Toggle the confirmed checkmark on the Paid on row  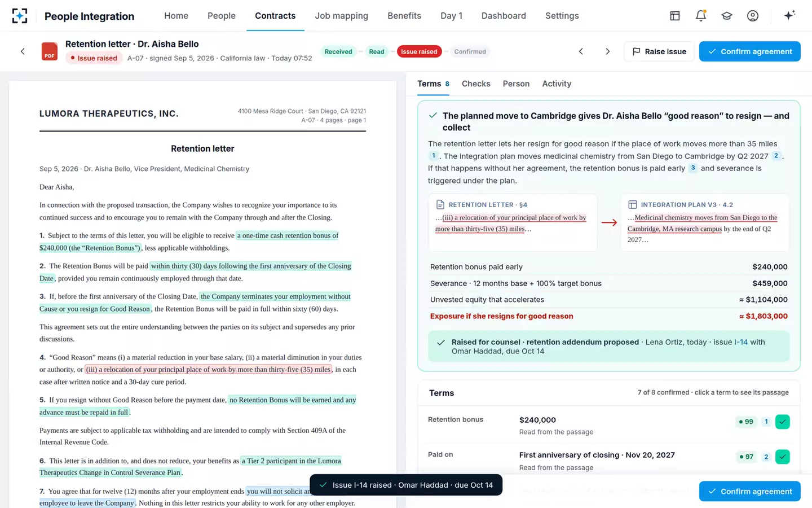pos(782,457)
